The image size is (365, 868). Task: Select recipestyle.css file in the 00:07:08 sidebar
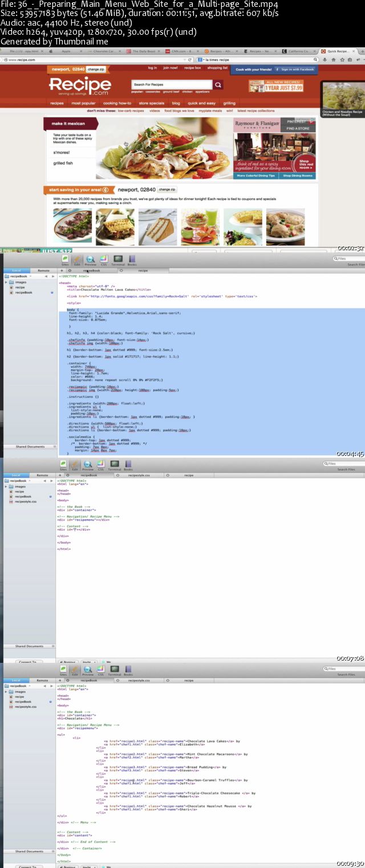pos(25,502)
